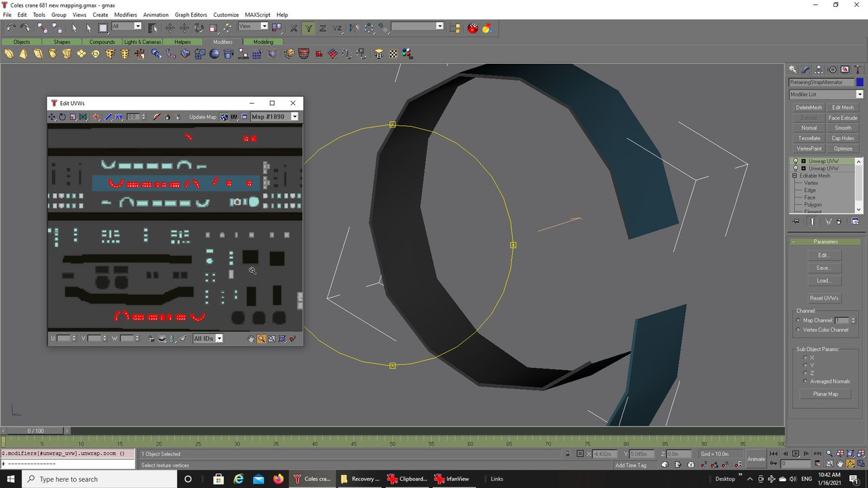Select the Y alignment radio button
The width and height of the screenshot is (868, 488).
805,365
